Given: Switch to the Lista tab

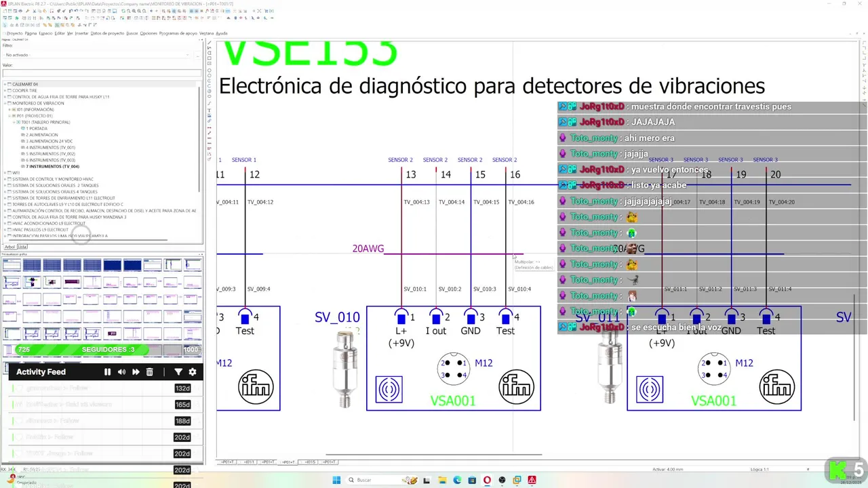Looking at the screenshot, I should 22,247.
